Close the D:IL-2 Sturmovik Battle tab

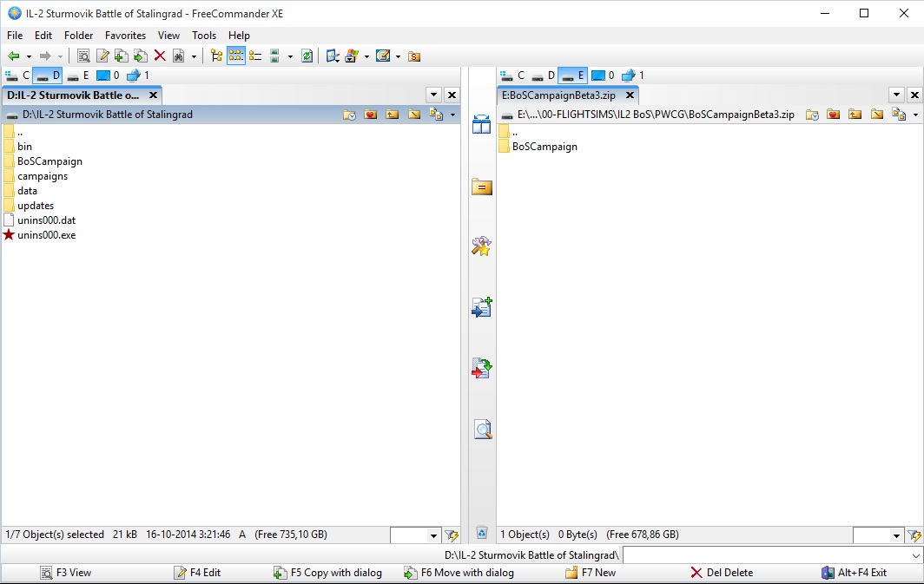tap(153, 95)
